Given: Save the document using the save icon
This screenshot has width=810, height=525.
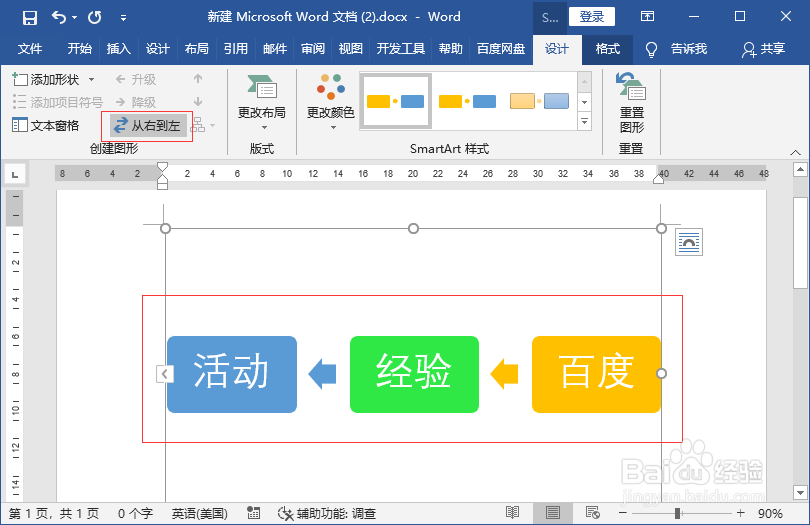Looking at the screenshot, I should click(x=30, y=18).
